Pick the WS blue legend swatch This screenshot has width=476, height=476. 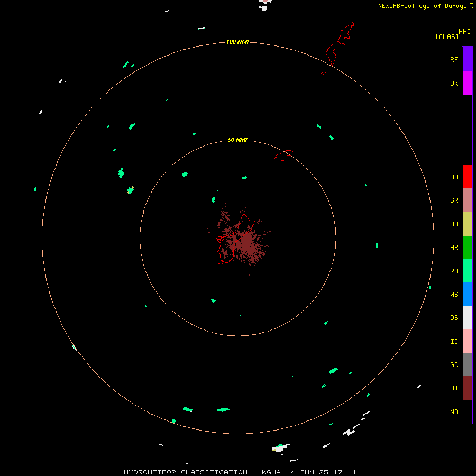(x=467, y=294)
